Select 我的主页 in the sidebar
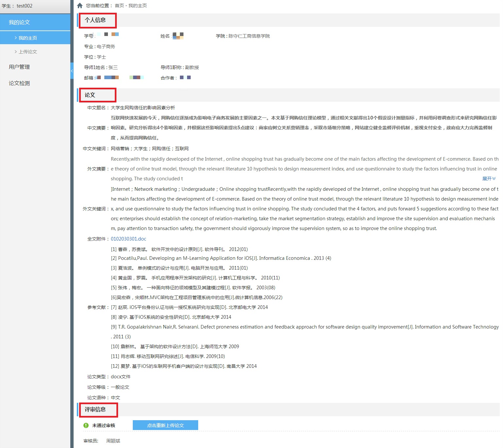The width and height of the screenshot is (503, 448). pyautogui.click(x=28, y=38)
